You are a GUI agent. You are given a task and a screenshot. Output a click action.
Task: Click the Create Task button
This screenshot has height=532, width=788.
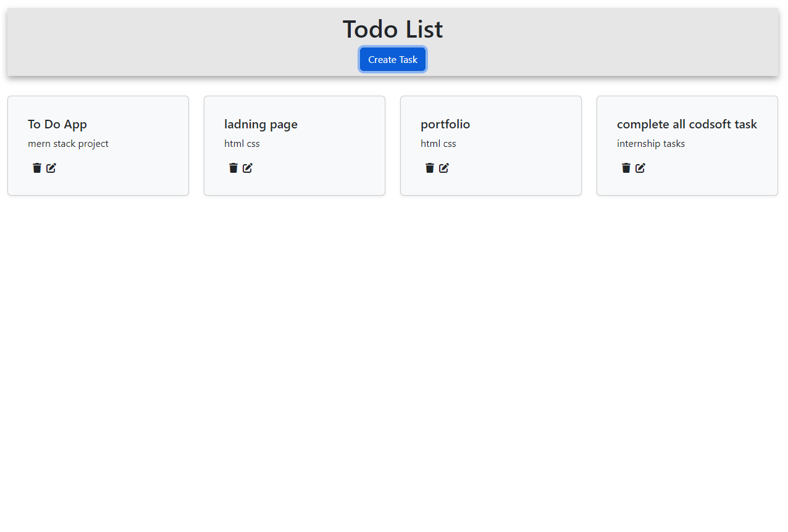[393, 59]
